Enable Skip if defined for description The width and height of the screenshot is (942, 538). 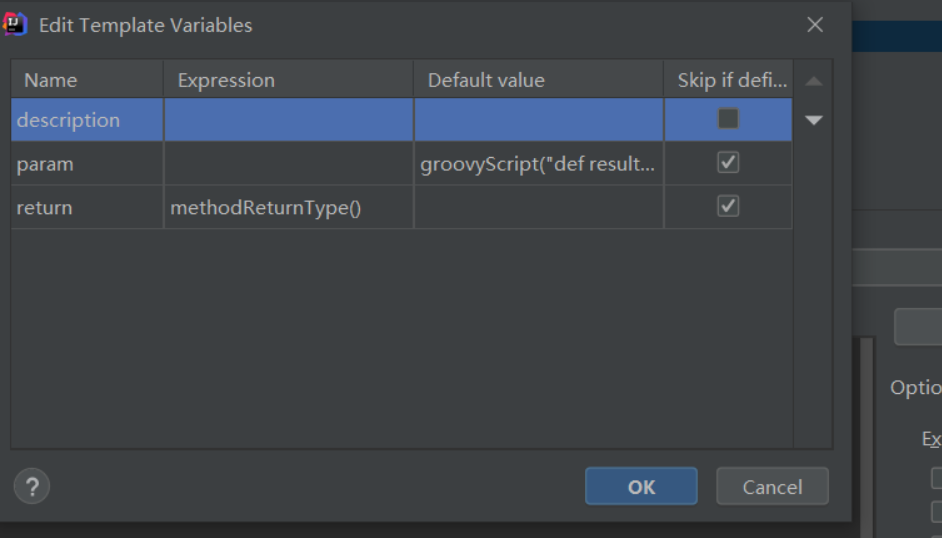728,119
